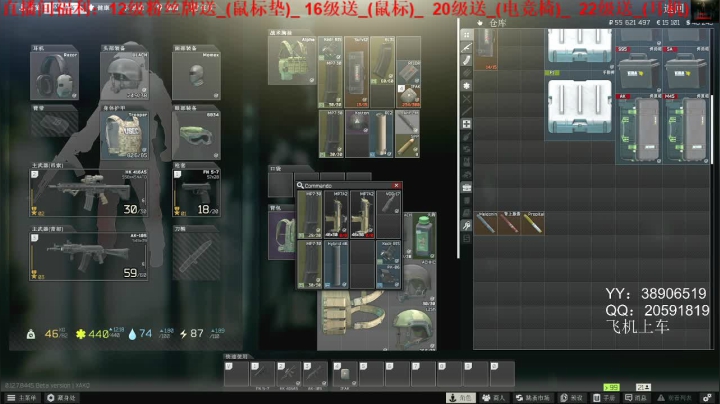Select the Alpha tactical rig
The width and height of the screenshot is (720, 404).
point(292,60)
